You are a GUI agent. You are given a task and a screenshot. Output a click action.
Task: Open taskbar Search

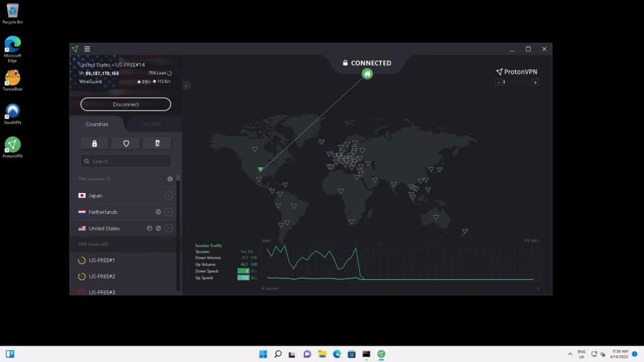tap(278, 354)
